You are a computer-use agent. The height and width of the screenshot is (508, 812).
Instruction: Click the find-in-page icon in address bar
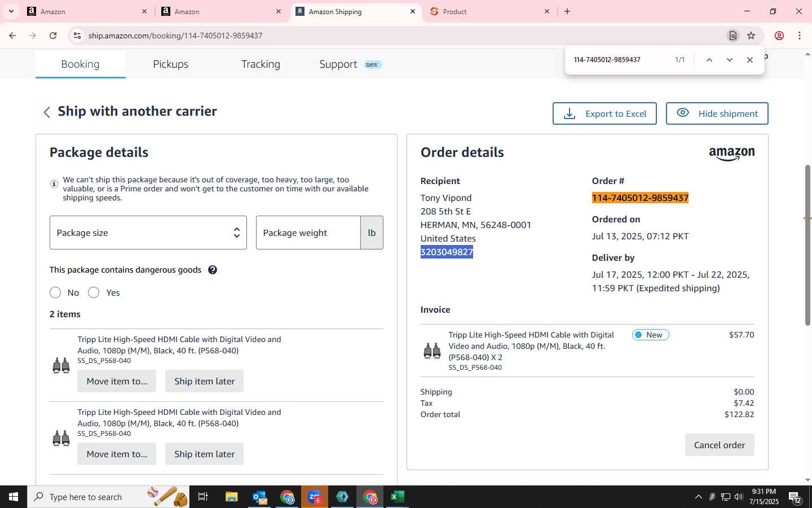[x=732, y=36]
